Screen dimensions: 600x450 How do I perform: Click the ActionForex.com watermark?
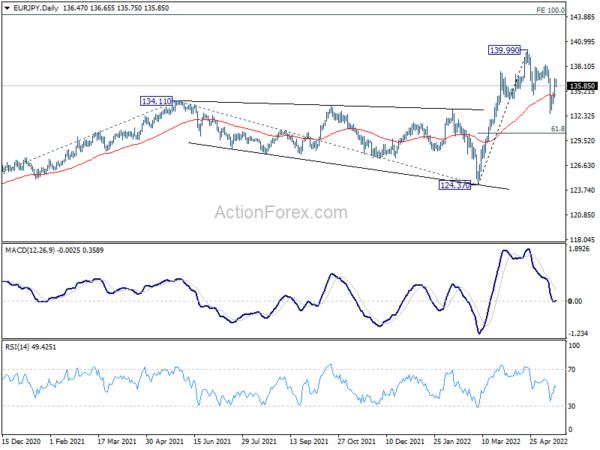281,212
